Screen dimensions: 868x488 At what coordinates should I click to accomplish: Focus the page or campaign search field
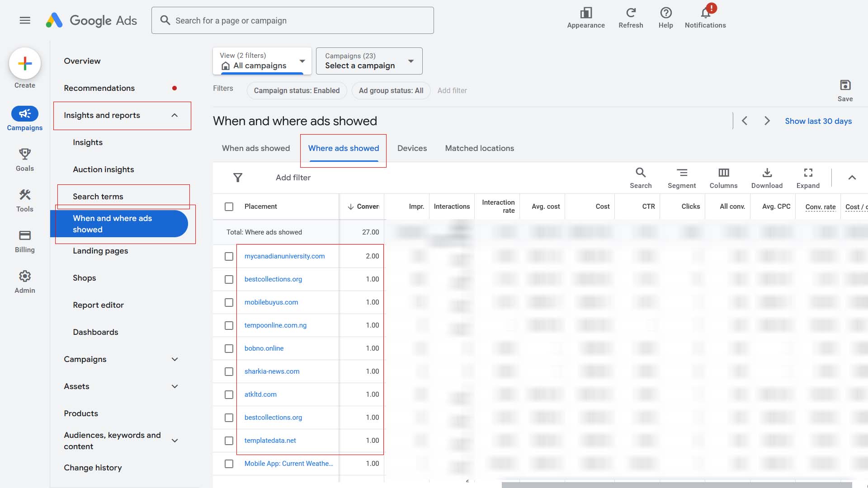click(292, 20)
